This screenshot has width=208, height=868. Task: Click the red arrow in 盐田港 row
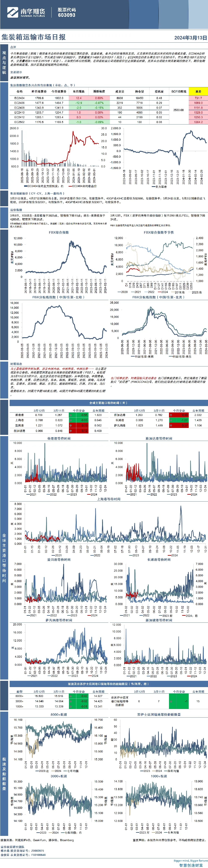tap(71, 426)
